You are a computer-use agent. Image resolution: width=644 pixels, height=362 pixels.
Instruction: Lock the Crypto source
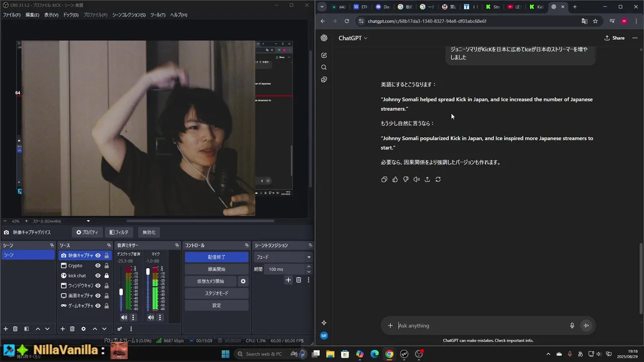pos(107,265)
